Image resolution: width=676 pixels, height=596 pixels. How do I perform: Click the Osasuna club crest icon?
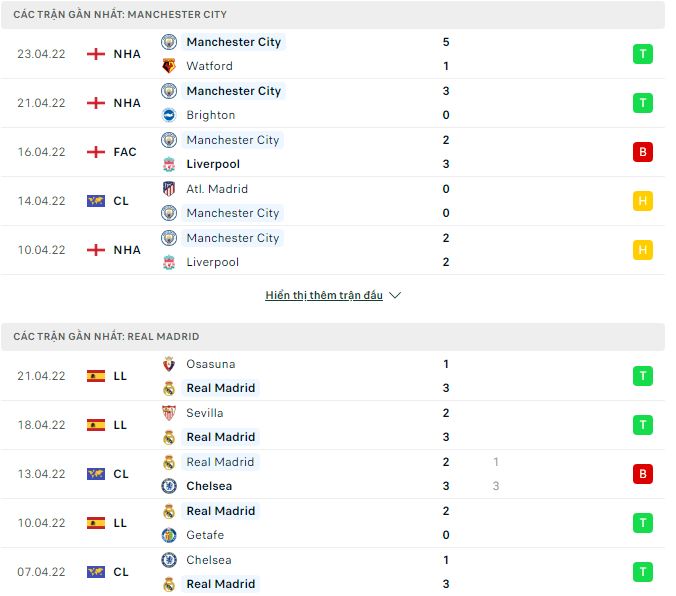tap(169, 364)
